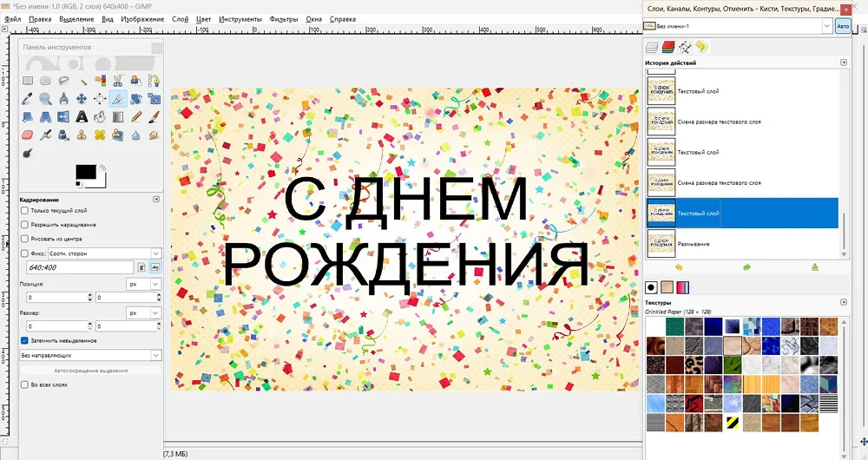Select the Zoom magnifier tool
The width and height of the screenshot is (868, 460).
(x=45, y=99)
